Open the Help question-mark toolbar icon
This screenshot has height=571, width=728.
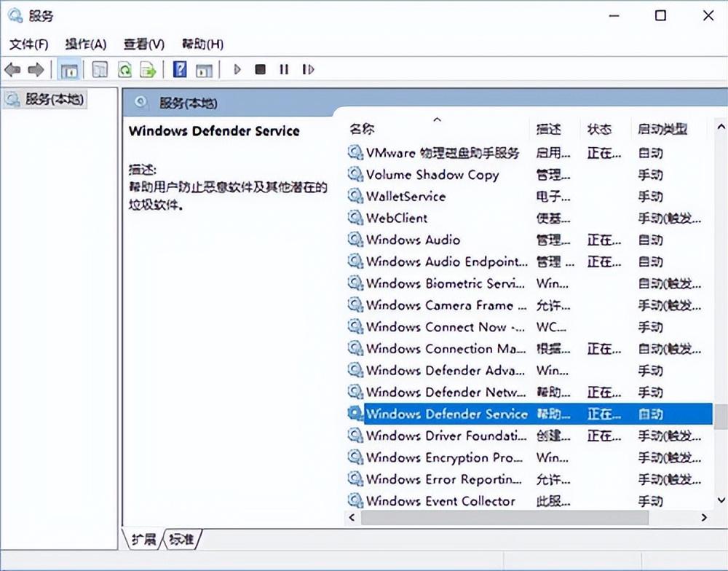(x=180, y=69)
